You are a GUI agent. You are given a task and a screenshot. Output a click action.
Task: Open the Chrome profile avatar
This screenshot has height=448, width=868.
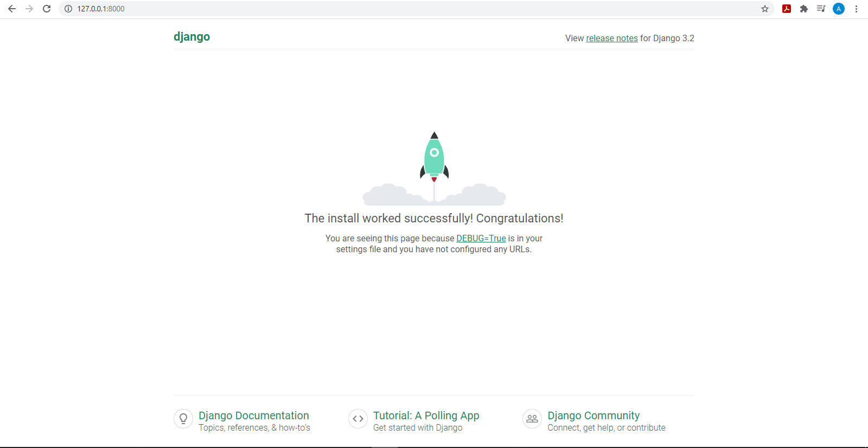[838, 9]
